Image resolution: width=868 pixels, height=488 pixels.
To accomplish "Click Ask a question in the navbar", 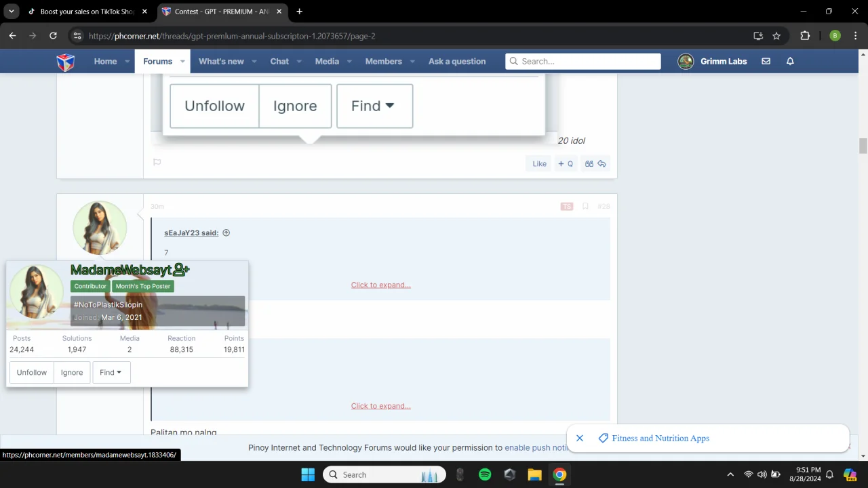I will pos(457,61).
